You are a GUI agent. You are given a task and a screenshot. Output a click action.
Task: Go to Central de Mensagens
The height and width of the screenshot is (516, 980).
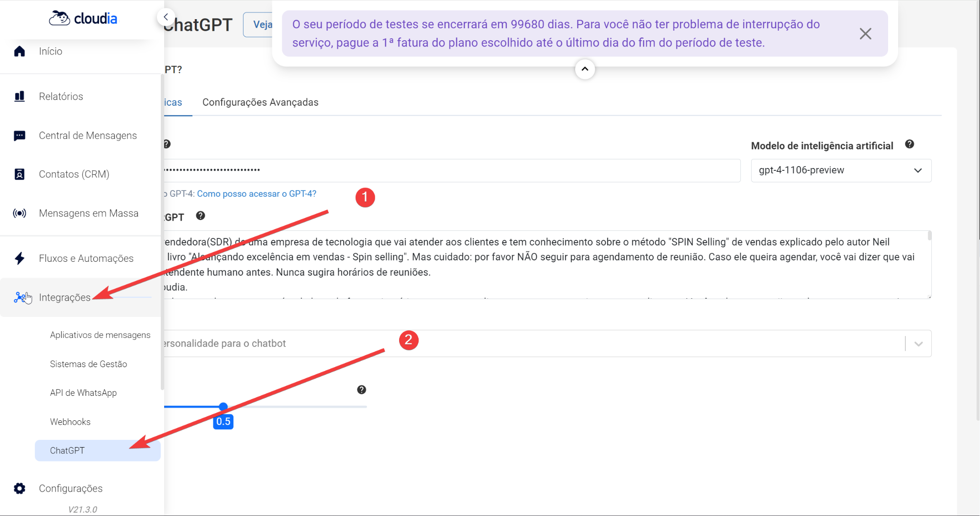coord(88,135)
